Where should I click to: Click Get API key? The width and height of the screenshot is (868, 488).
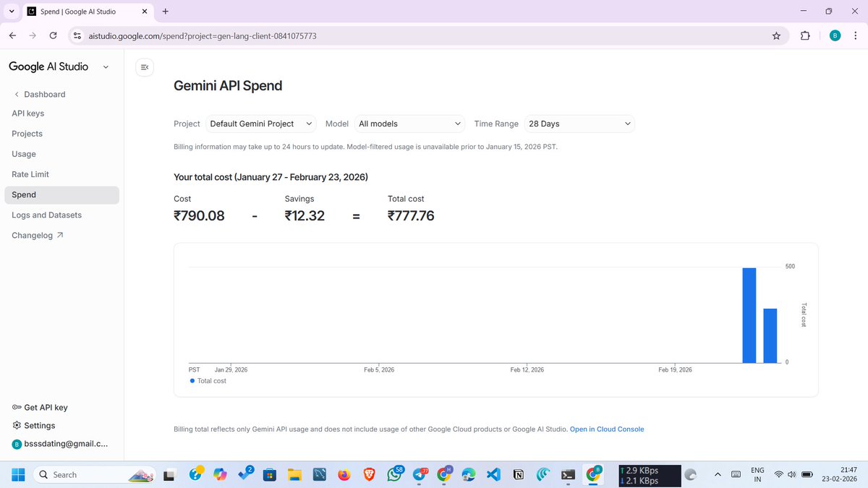(41, 407)
